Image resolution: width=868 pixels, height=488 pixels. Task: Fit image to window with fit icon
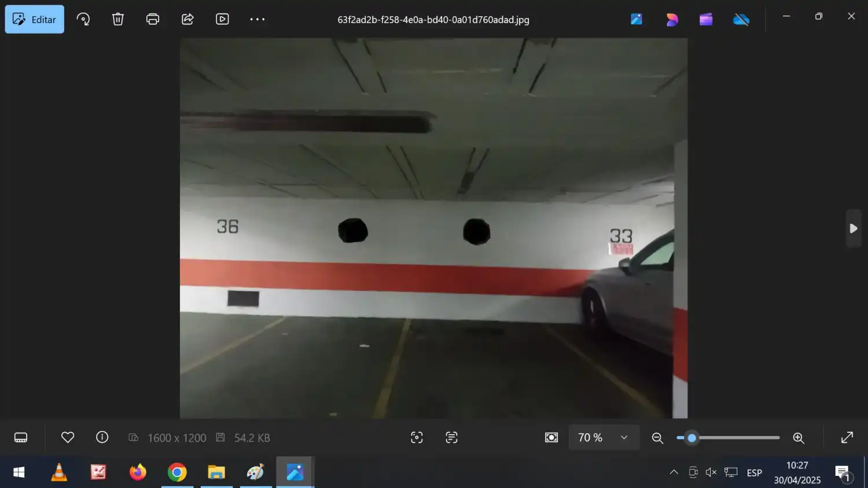[551, 438]
